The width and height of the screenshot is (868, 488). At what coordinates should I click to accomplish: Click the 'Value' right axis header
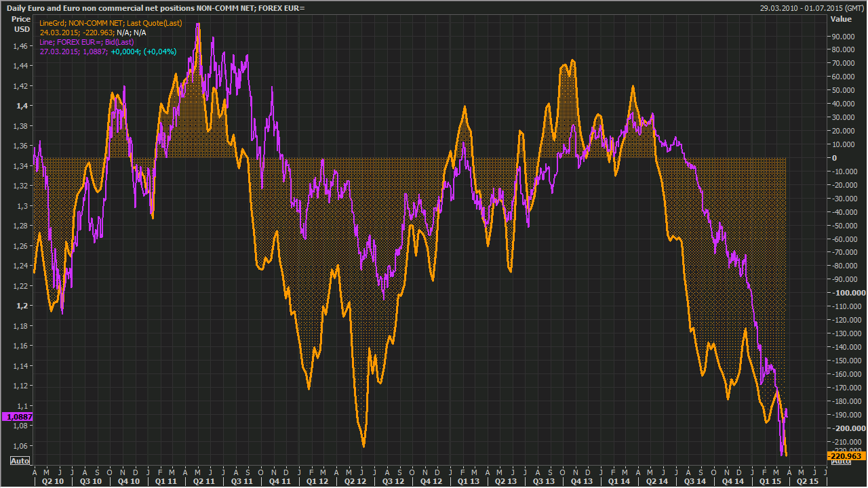(840, 19)
